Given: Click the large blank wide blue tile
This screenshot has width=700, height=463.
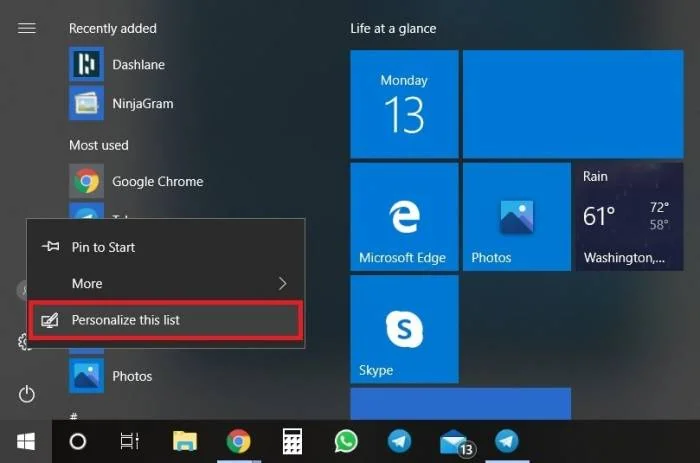Looking at the screenshot, I should (x=573, y=104).
